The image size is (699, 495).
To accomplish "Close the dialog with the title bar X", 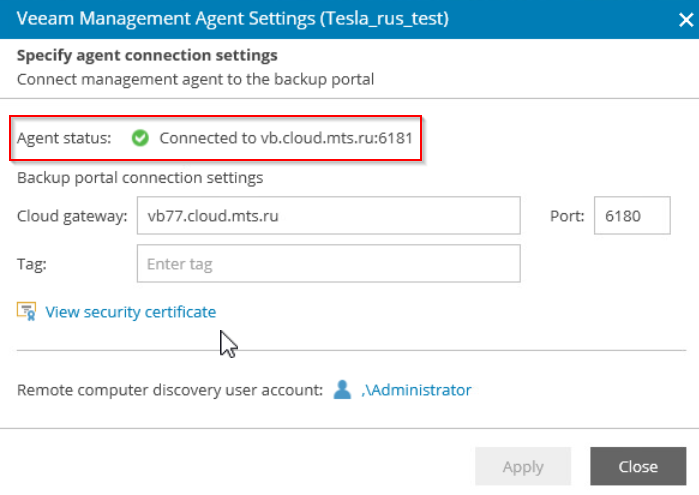I will (x=682, y=18).
